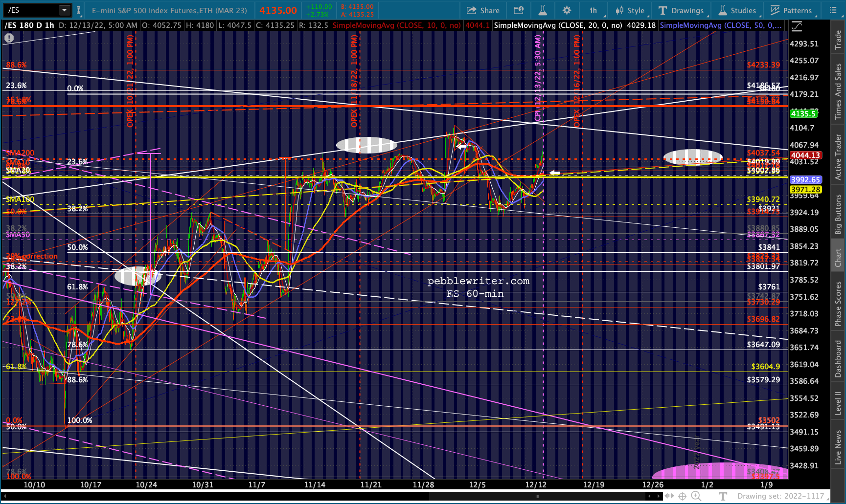Click the red 4044.13 price bubble
This screenshot has height=504, width=846.
[x=805, y=155]
